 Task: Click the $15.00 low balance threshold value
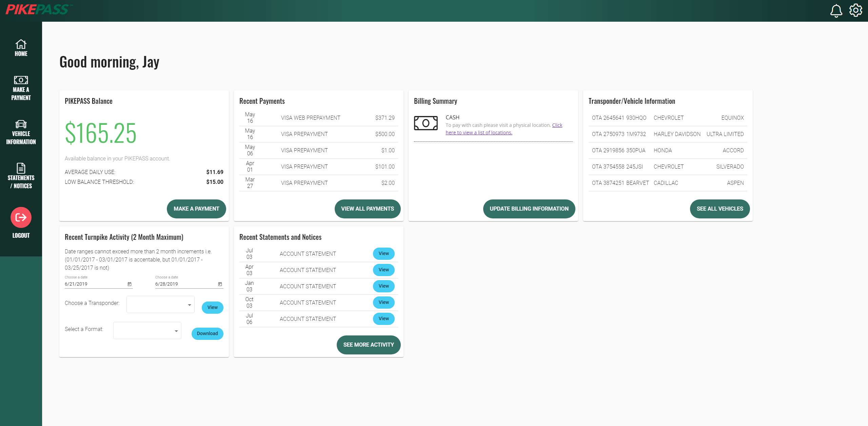(215, 182)
